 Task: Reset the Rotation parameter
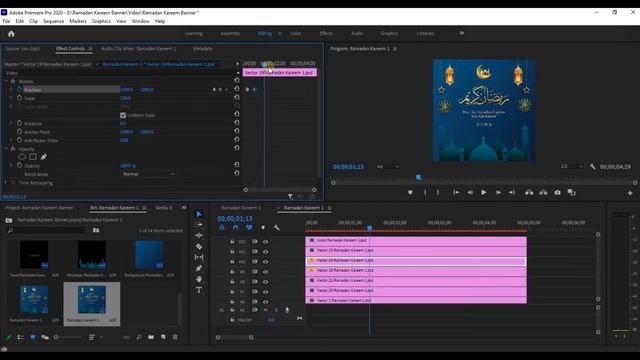(237, 123)
